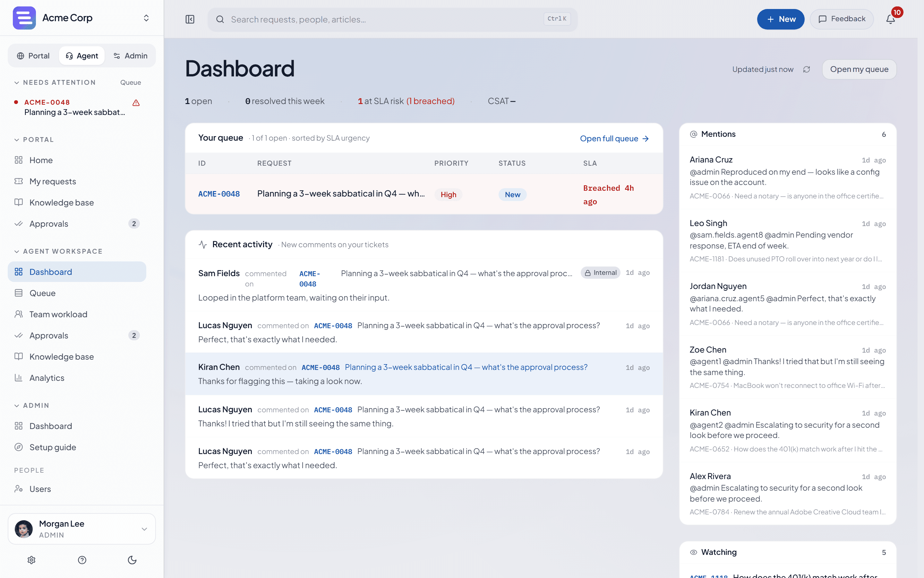Click the Open full queue arrow icon
This screenshot has width=924, height=578.
click(645, 139)
